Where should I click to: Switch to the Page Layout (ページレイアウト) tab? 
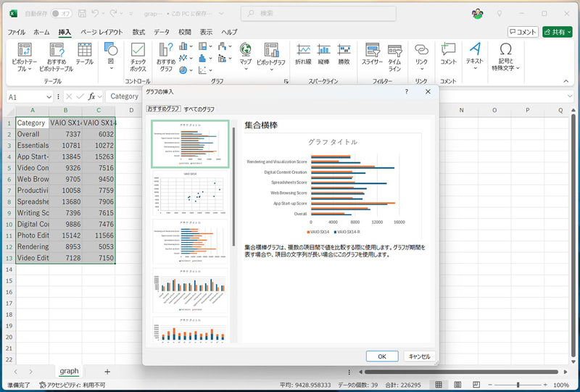pyautogui.click(x=101, y=32)
